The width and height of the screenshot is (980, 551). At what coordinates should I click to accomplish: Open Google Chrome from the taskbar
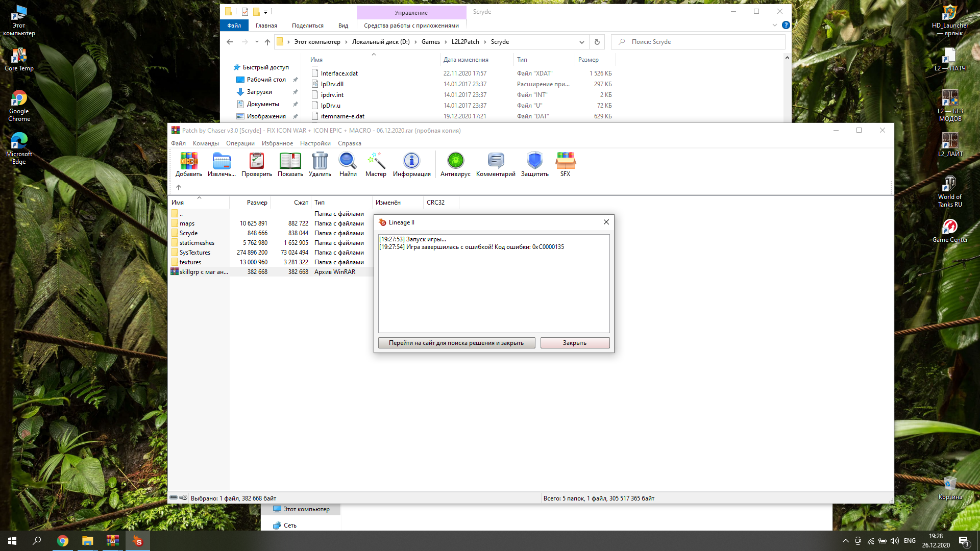[x=63, y=541]
